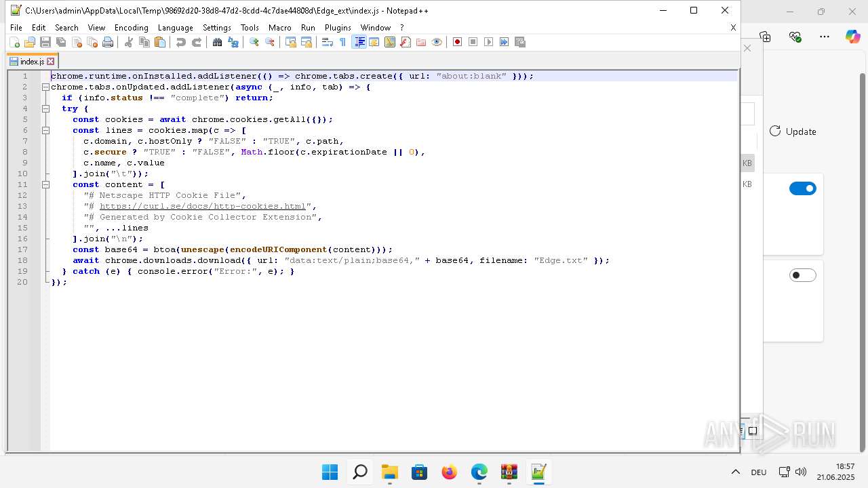Click the Save All toolbar icon

tap(61, 42)
